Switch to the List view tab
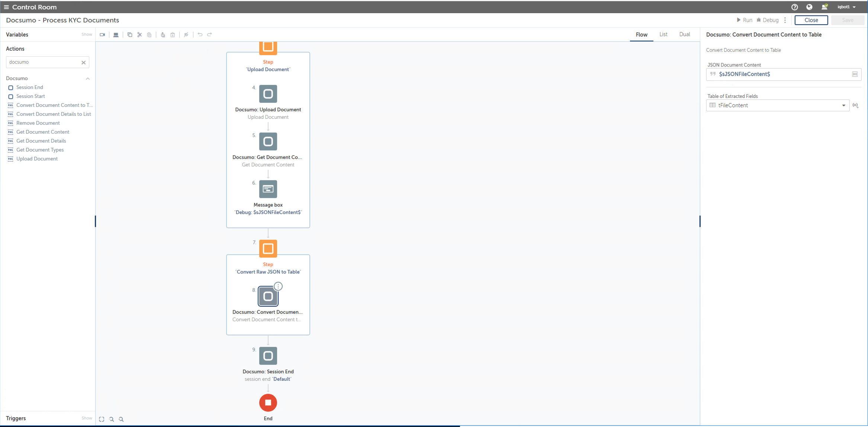Screen dimensions: 868x427 pos(663,34)
